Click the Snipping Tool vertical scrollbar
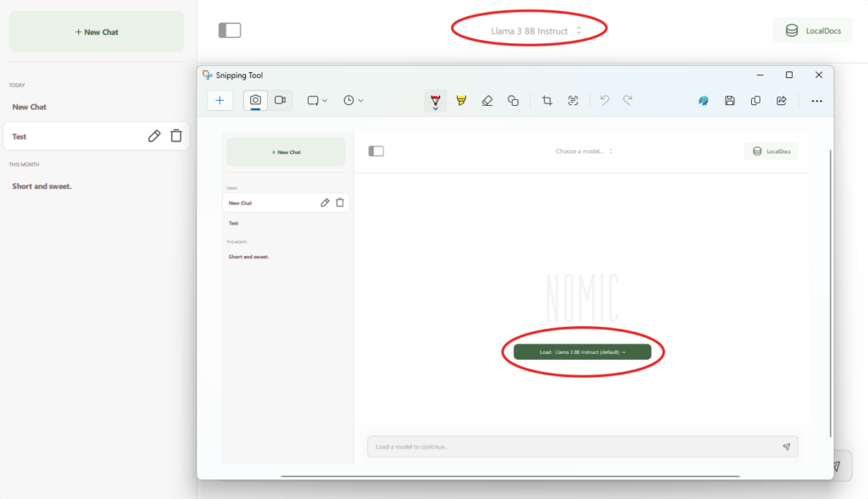 tap(831, 288)
